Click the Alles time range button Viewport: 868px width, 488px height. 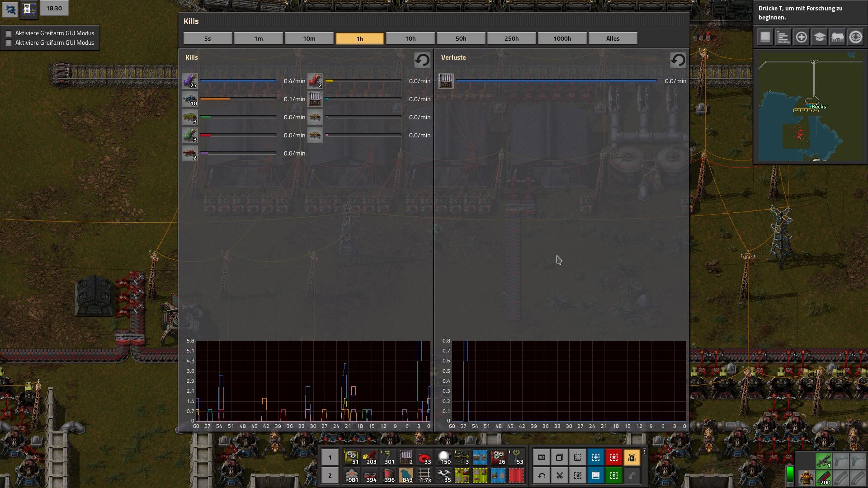click(613, 38)
